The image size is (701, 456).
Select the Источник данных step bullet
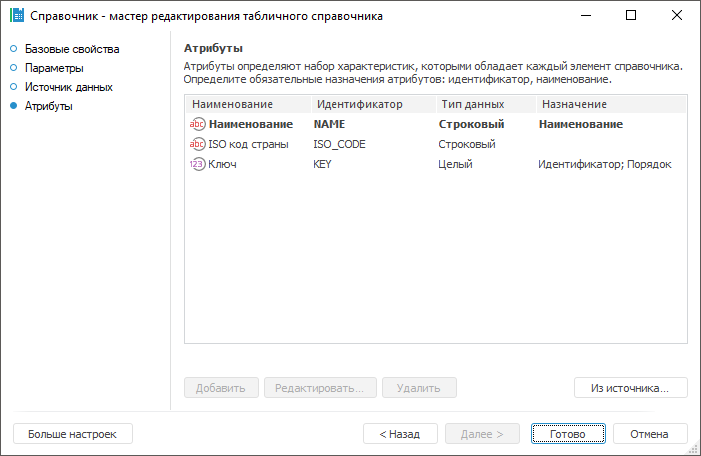coord(13,87)
